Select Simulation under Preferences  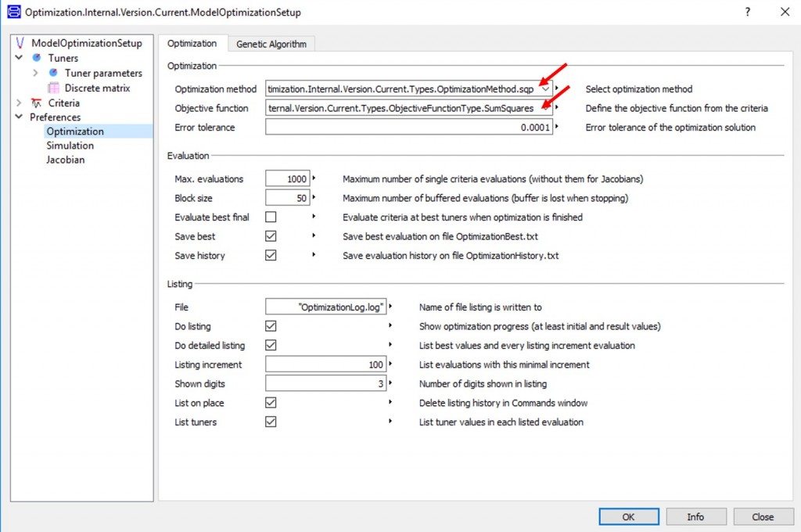[70, 146]
